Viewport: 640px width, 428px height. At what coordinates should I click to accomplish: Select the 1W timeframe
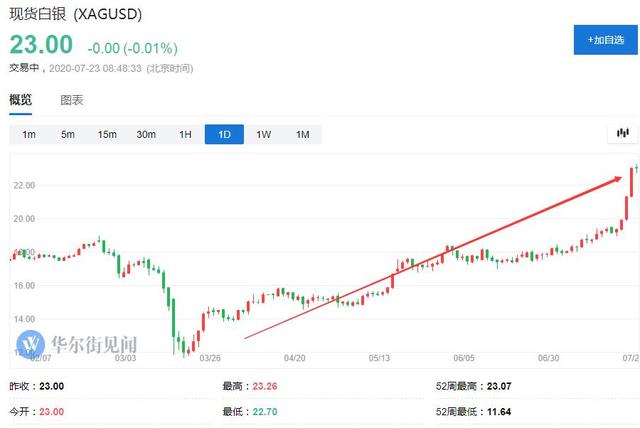[264, 134]
